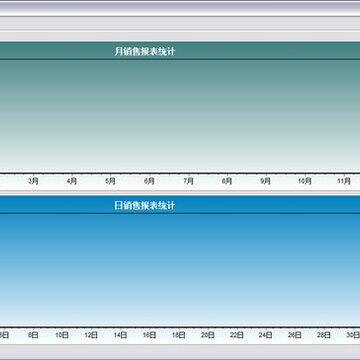This screenshot has width=360, height=360.
Task: Click the 8日 label on daily chart
Action: click(33, 335)
